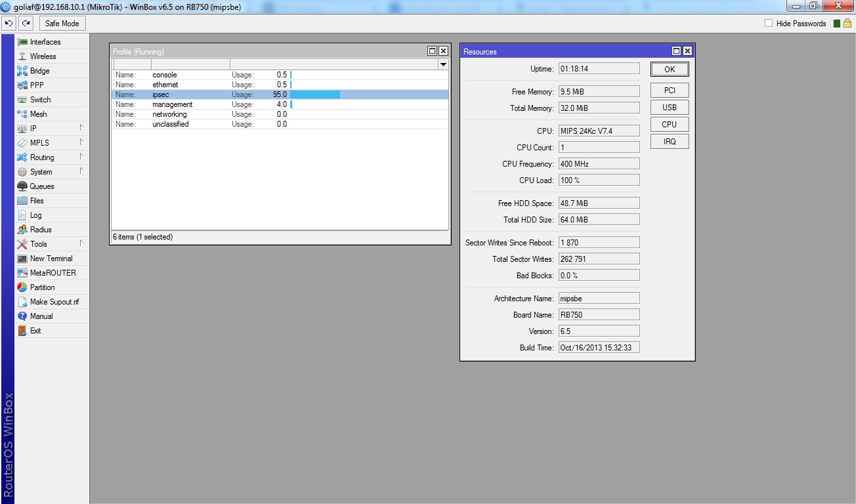
Task: Open the Queues menu label
Action: tap(42, 186)
